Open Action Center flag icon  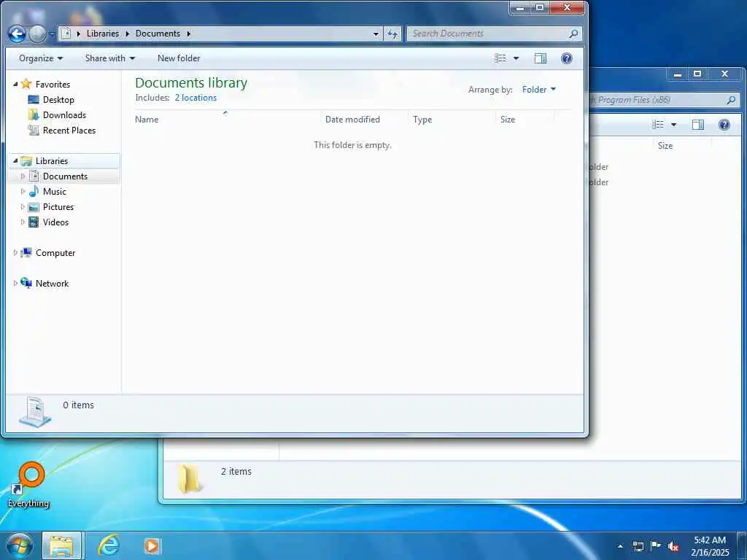(656, 545)
